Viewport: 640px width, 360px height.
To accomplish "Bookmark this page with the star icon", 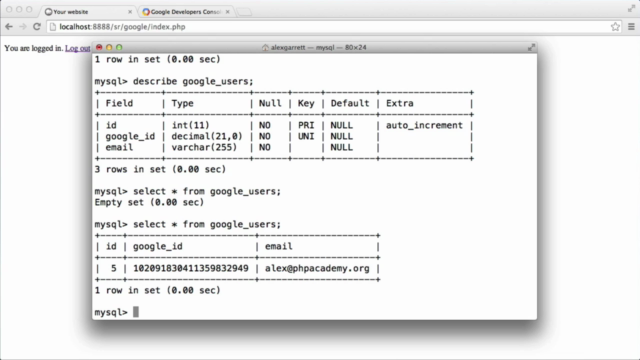I will point(616,27).
